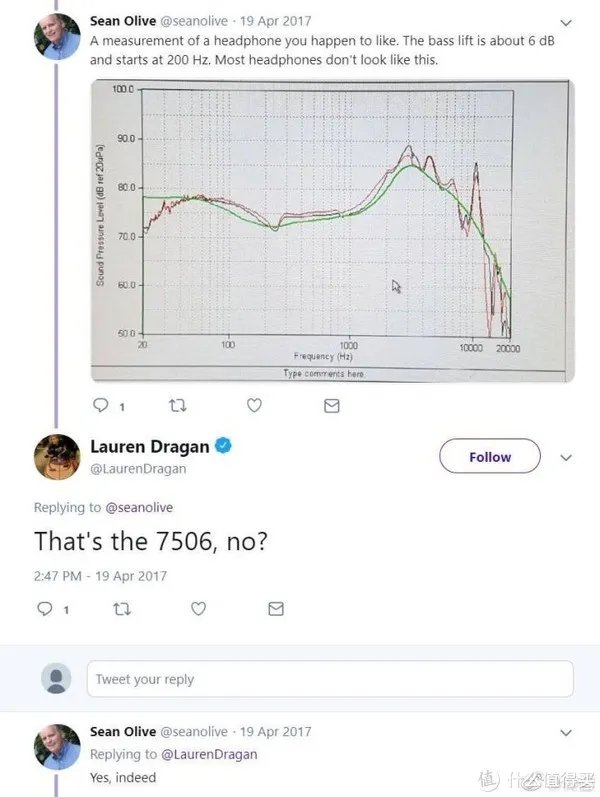Like Lauren Dragan's 7506 tweet

(x=198, y=608)
